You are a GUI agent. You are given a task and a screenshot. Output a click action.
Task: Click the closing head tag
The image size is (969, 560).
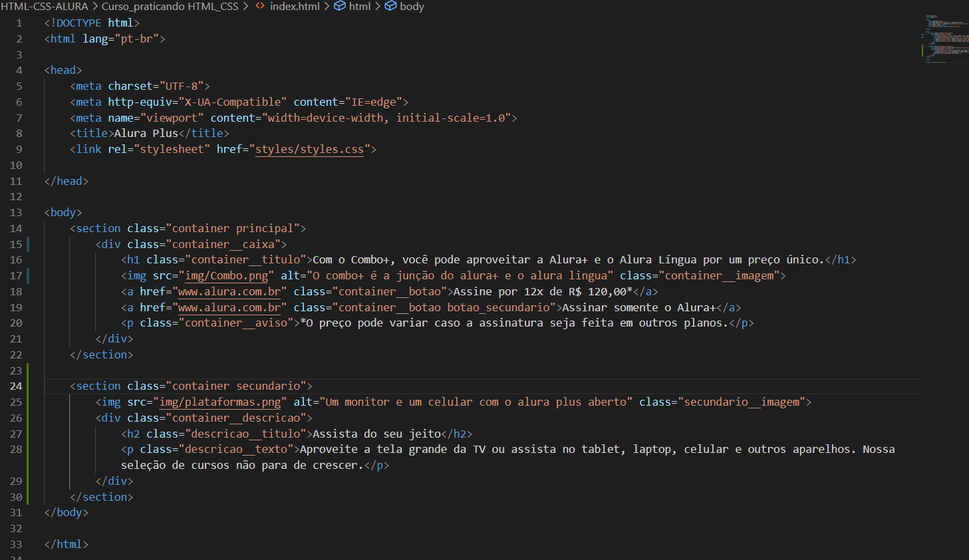(67, 182)
